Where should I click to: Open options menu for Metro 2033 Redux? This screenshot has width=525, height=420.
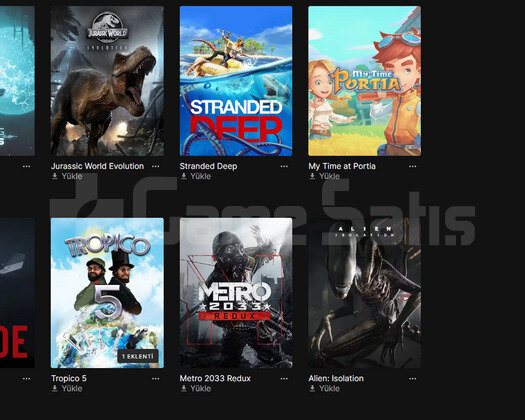[284, 379]
